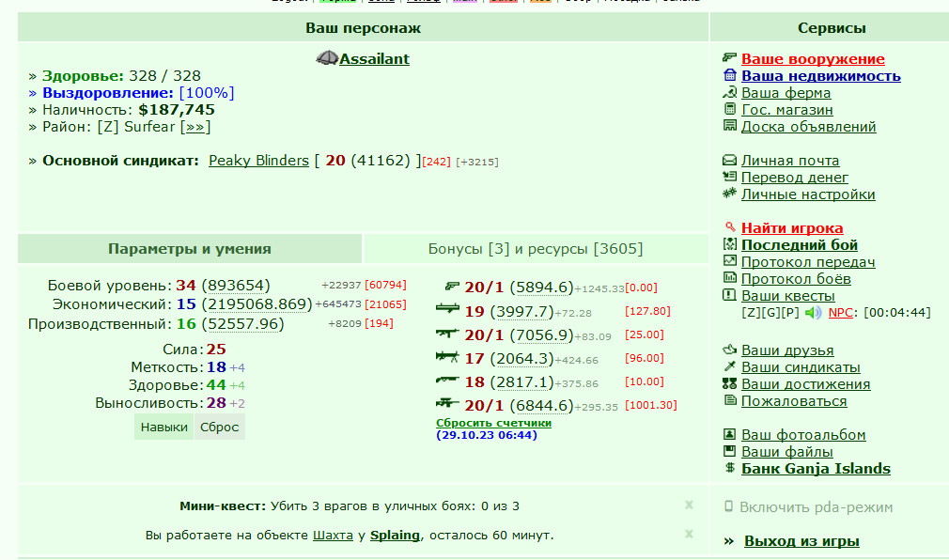Viewport: 949px width, 560px height.
Task: Open district map arrow link [»»]
Action: point(194,127)
